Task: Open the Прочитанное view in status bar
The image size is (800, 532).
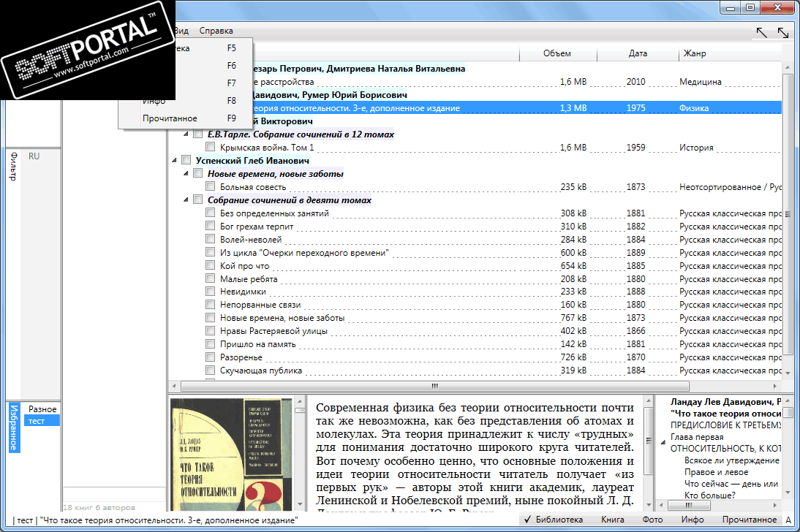Action: click(749, 520)
